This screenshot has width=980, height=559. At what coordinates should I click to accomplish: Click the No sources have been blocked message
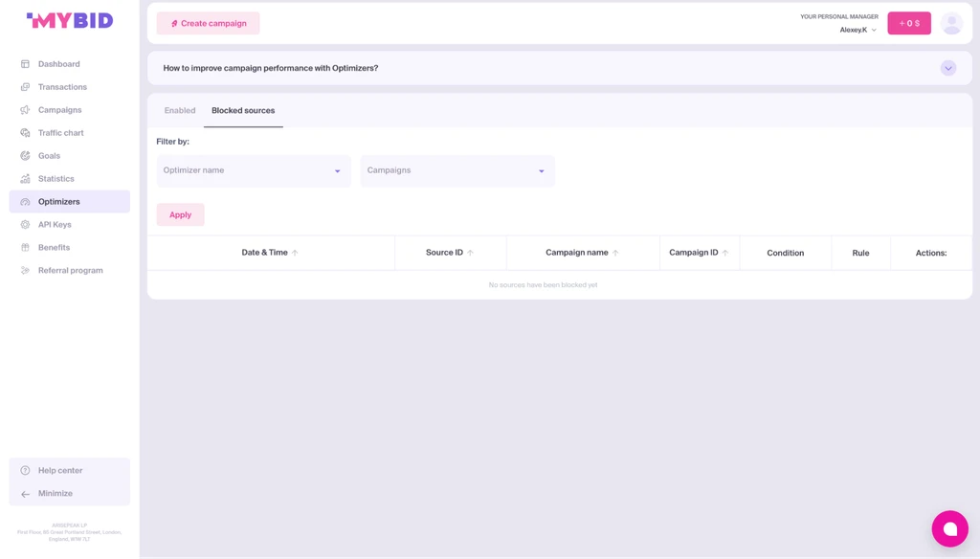pyautogui.click(x=543, y=285)
